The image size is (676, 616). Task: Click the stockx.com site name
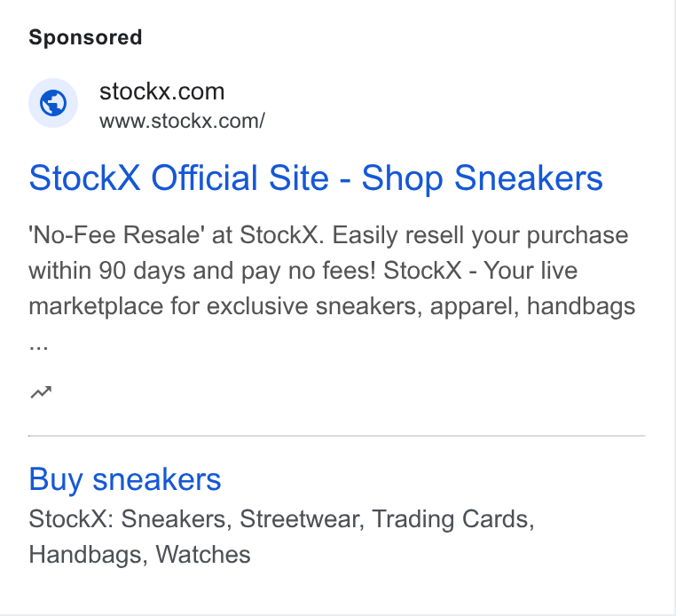pos(161,91)
